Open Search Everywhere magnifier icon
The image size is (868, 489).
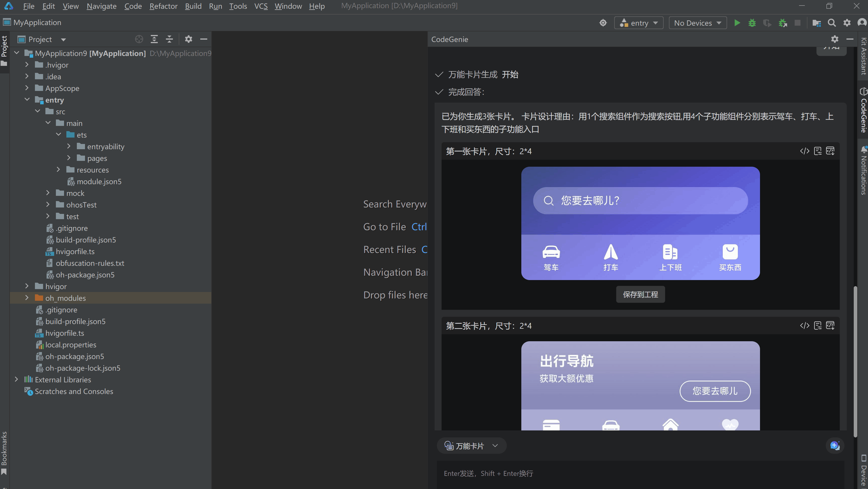click(832, 23)
